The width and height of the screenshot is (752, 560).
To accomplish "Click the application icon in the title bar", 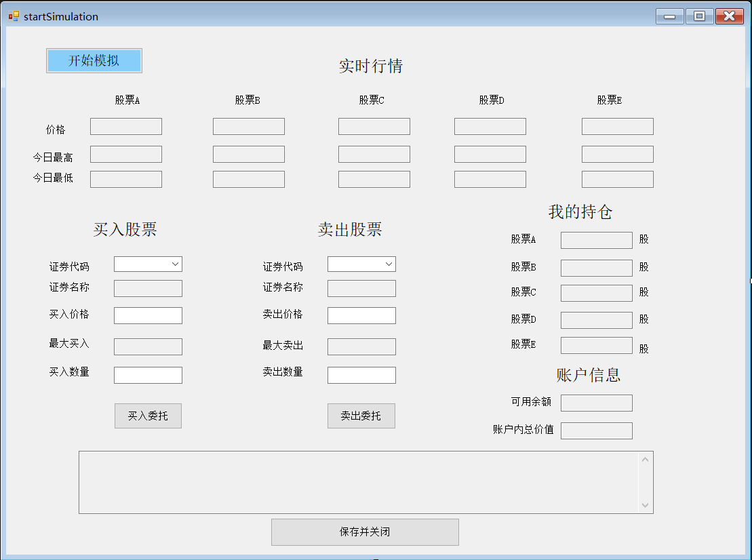I will (14, 16).
